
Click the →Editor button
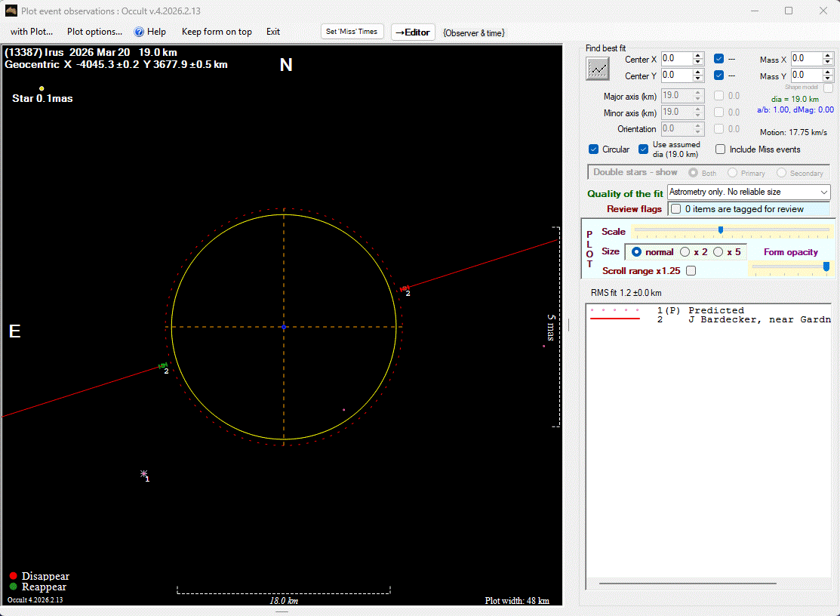(x=413, y=32)
